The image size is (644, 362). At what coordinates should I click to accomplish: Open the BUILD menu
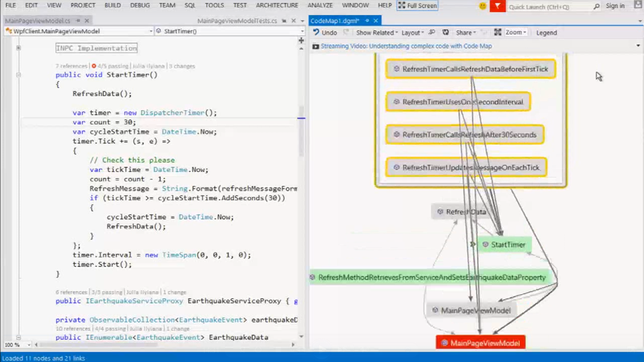[x=113, y=5]
